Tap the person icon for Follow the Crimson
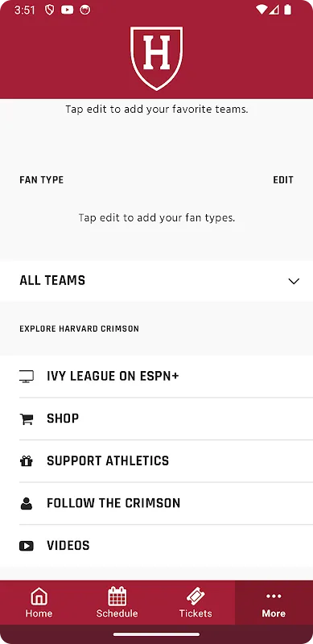 coord(27,504)
